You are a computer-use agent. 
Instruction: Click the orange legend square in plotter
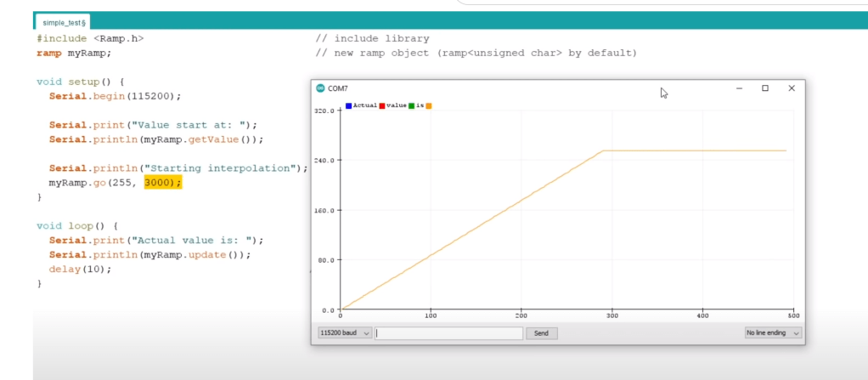click(x=429, y=105)
